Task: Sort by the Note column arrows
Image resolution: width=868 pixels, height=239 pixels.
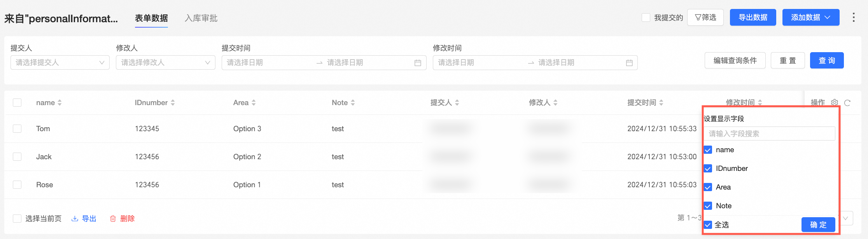Action: click(x=353, y=103)
